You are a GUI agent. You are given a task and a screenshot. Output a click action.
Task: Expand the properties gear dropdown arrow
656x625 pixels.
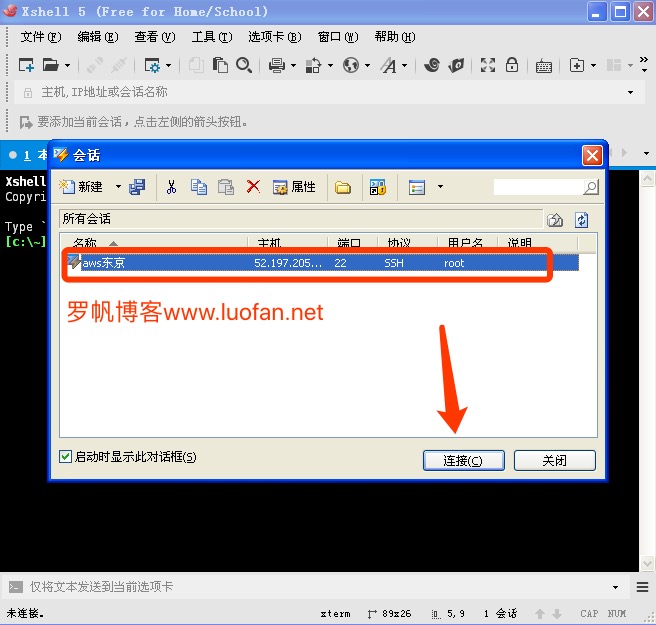[168, 66]
